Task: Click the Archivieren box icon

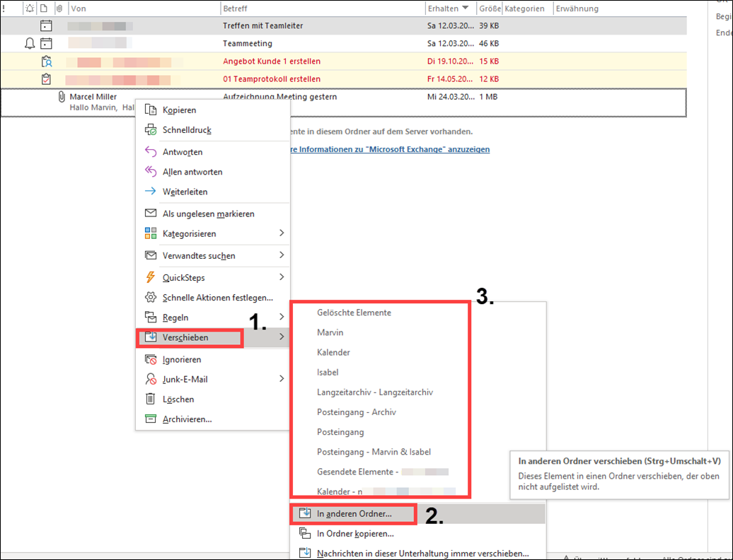Action: pos(151,419)
